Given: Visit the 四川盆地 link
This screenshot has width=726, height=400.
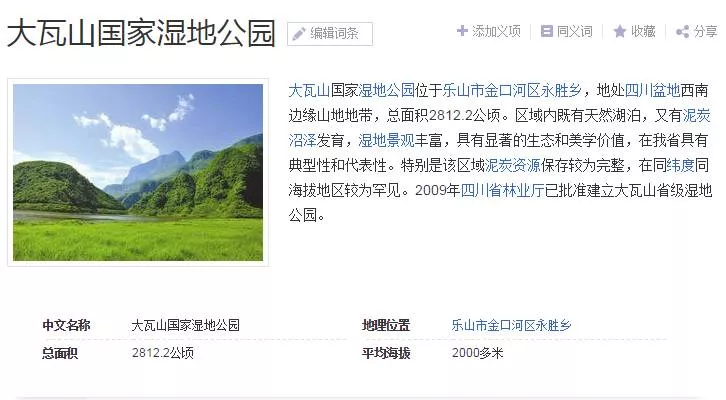Looking at the screenshot, I should (652, 90).
